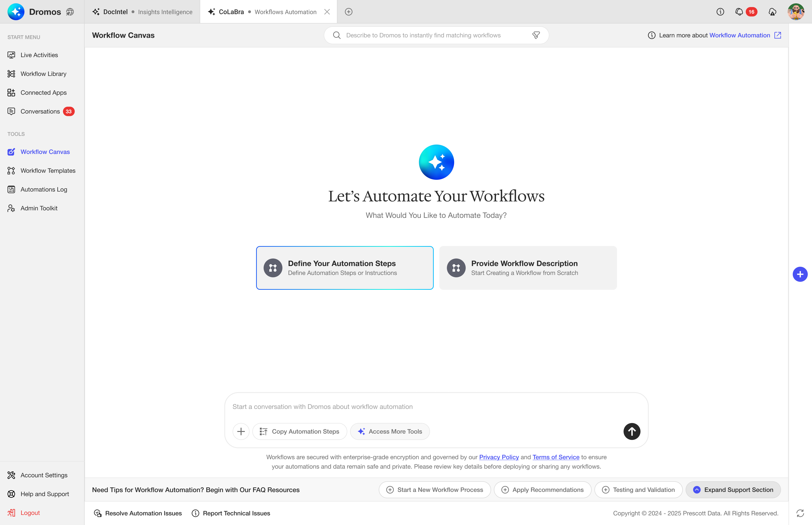Screen dimensions: 812x525
Task: Expand Start a New Workflow Process
Action: 434,490
